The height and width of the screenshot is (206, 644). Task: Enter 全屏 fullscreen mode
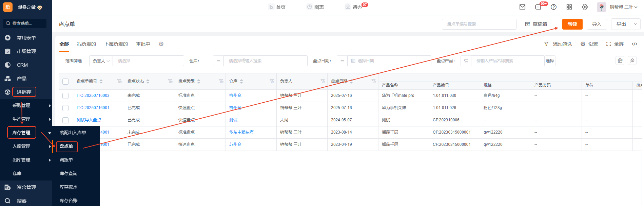(615, 44)
